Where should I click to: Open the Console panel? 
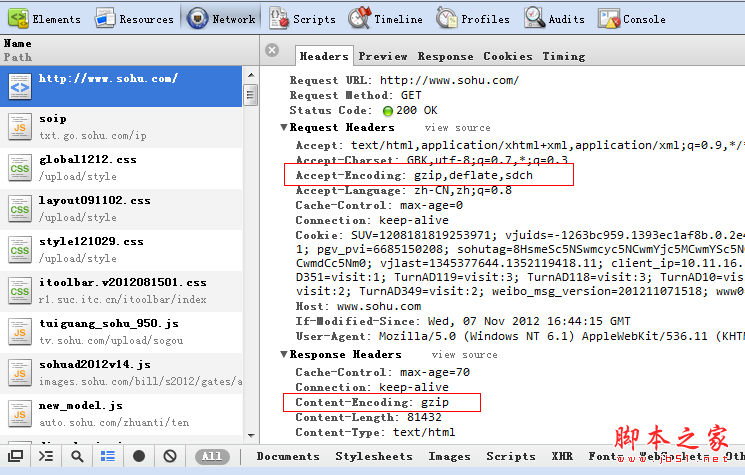(632, 19)
